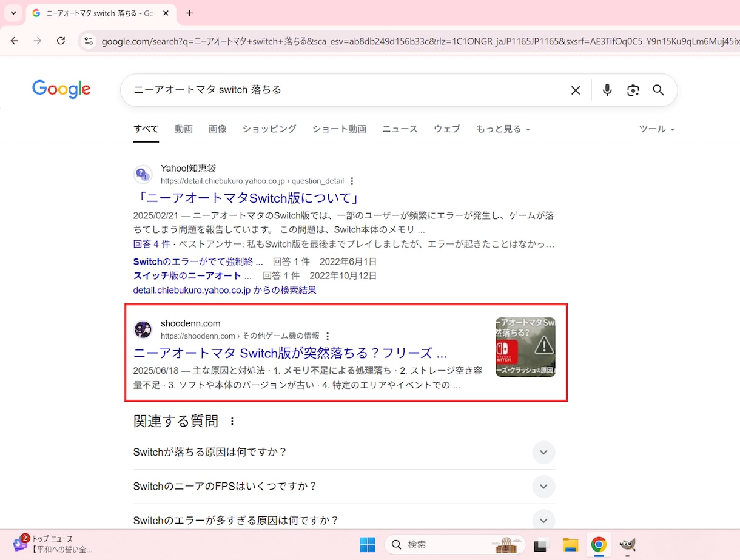Open detail.chiebukuro.yahoo.co.jp からの検索結果 link

225,290
